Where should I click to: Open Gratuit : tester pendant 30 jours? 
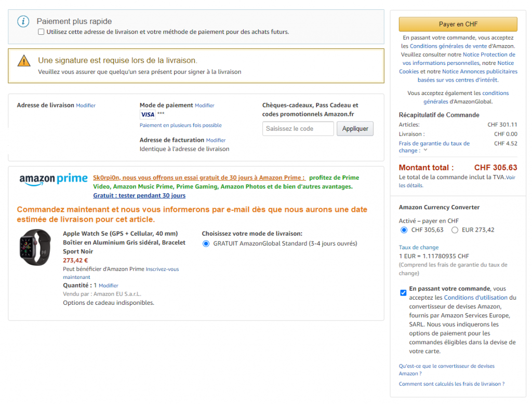tap(139, 196)
